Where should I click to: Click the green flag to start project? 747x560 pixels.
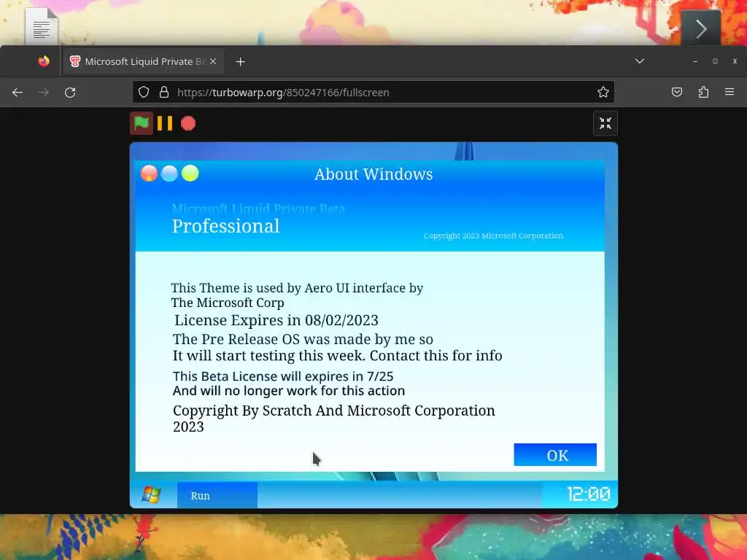pos(141,123)
